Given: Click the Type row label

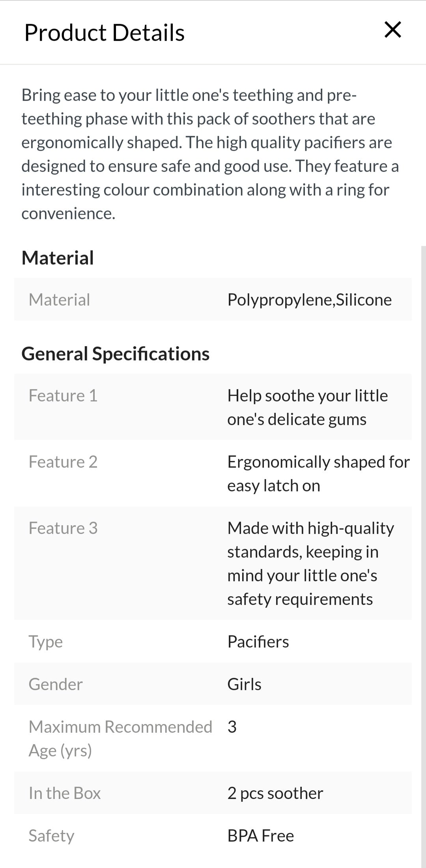Looking at the screenshot, I should pos(46,642).
